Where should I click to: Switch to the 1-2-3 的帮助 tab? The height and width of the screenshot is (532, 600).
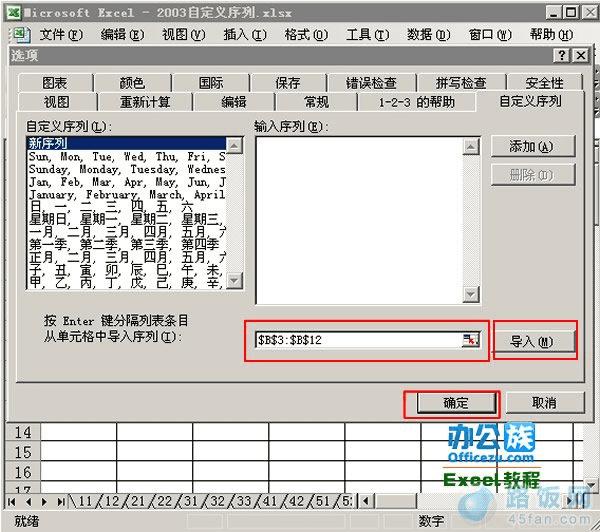coord(416,102)
